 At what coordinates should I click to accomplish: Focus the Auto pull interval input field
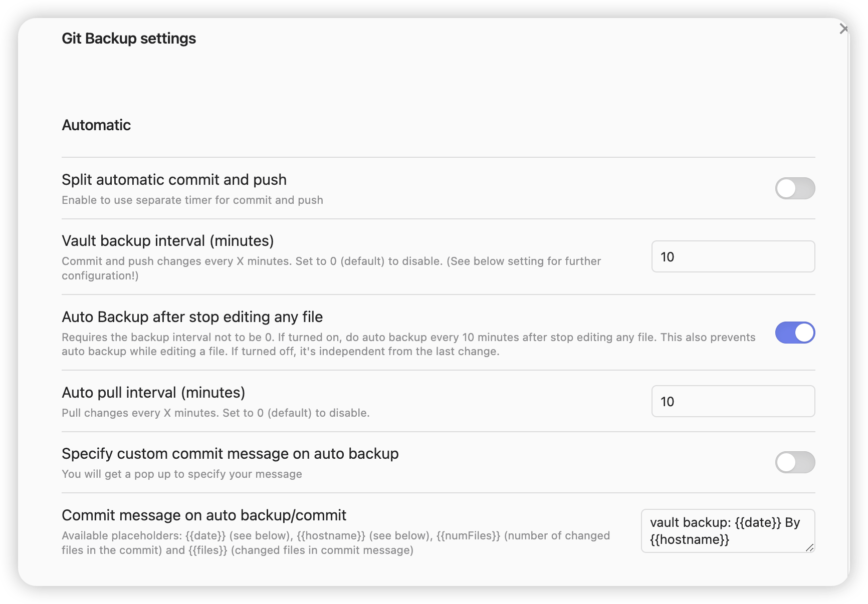click(733, 401)
